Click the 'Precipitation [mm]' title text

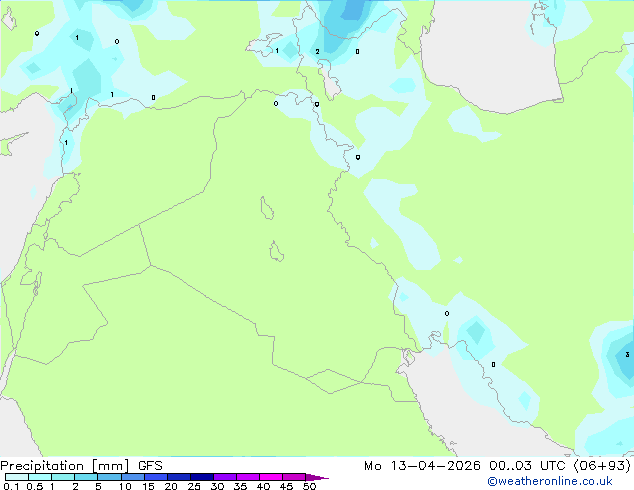point(65,466)
